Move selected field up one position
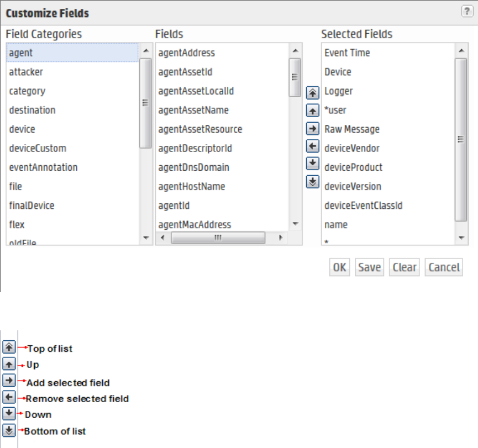The image size is (478, 448). point(313,110)
